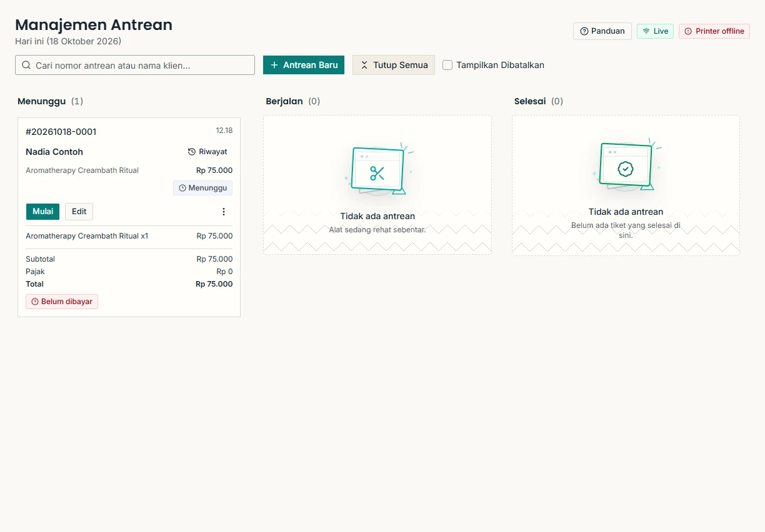Click the date text Hari ini (18 Oktober 2026)
Viewport: 765px width, 532px height.
click(x=68, y=41)
